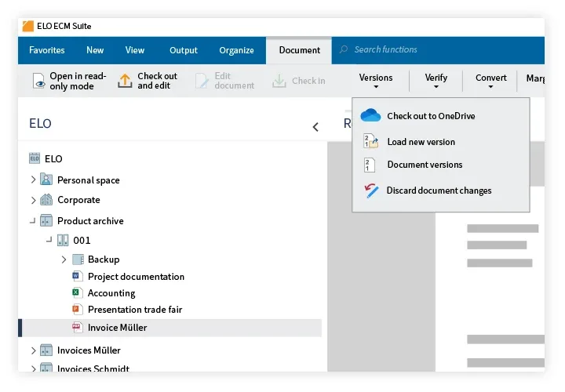
Task: Click the Check out and edit label
Action: coord(158,81)
